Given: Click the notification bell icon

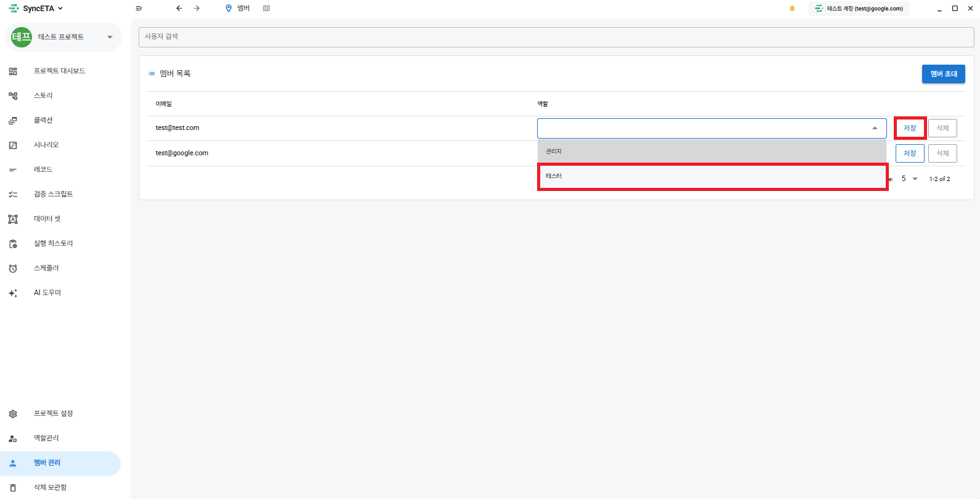Looking at the screenshot, I should (792, 9).
